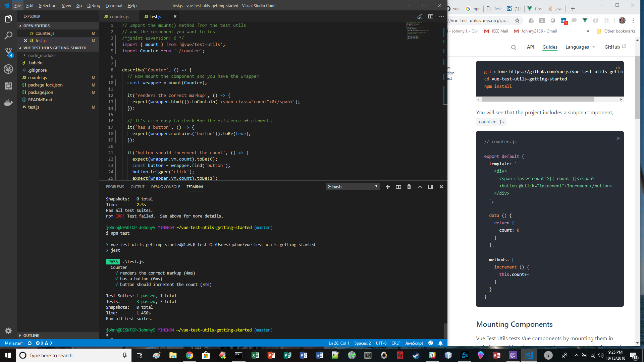Open the Debug view icon
This screenshot has height=362, width=644.
[8, 69]
